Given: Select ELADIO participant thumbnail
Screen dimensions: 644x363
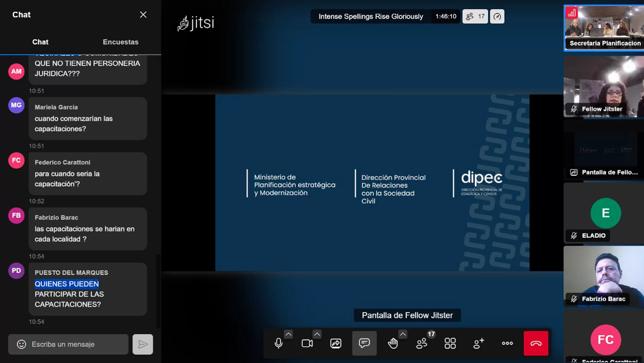Looking at the screenshot, I should tap(604, 213).
